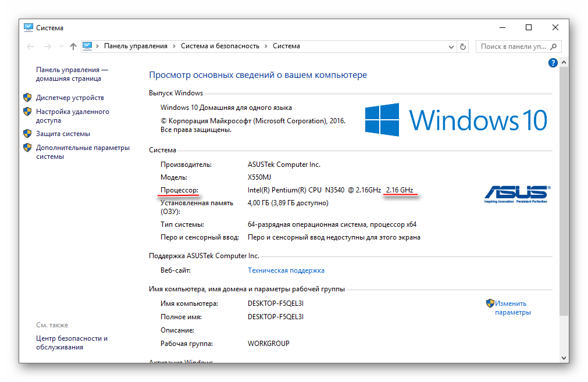The height and width of the screenshot is (382, 588).
Task: Expand the address bar history dropdown
Action: pyautogui.click(x=451, y=47)
